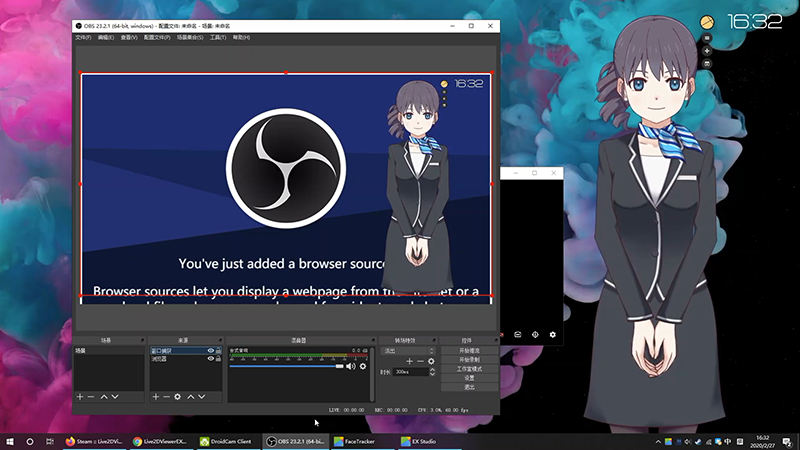Add a scene transition with the plus icon
This screenshot has width=800, height=450.
pos(409,361)
